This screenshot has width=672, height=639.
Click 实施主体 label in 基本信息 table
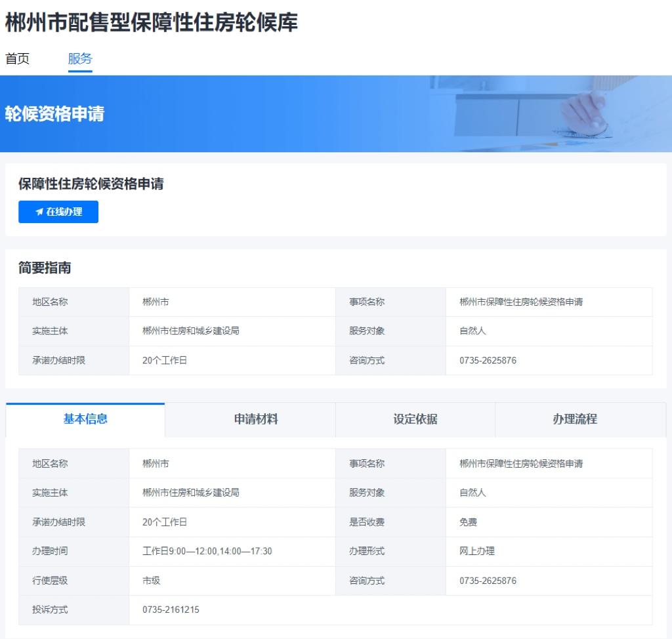[x=50, y=493]
